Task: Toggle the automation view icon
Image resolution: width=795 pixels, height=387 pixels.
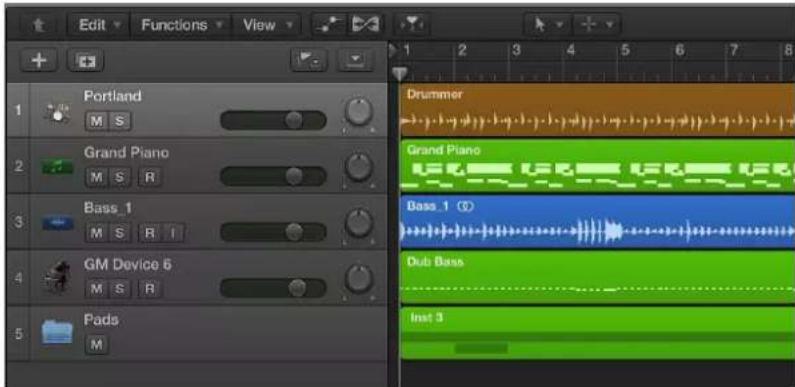Action: click(x=329, y=24)
